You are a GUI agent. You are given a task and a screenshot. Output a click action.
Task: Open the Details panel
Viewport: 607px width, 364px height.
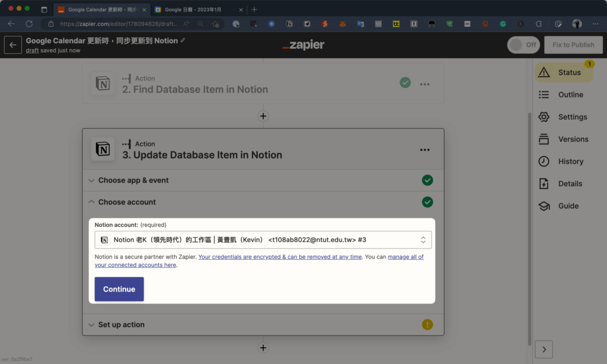(x=564, y=184)
